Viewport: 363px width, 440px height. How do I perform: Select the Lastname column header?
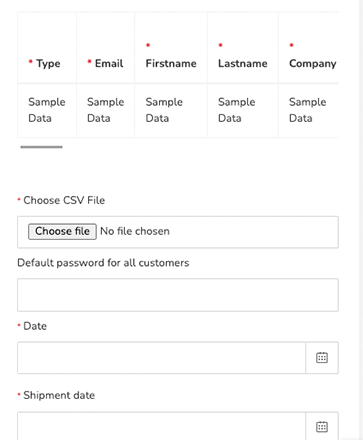click(243, 48)
